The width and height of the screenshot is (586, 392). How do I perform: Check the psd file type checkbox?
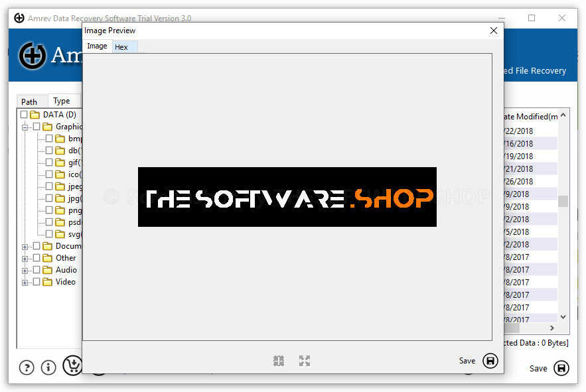pyautogui.click(x=49, y=222)
